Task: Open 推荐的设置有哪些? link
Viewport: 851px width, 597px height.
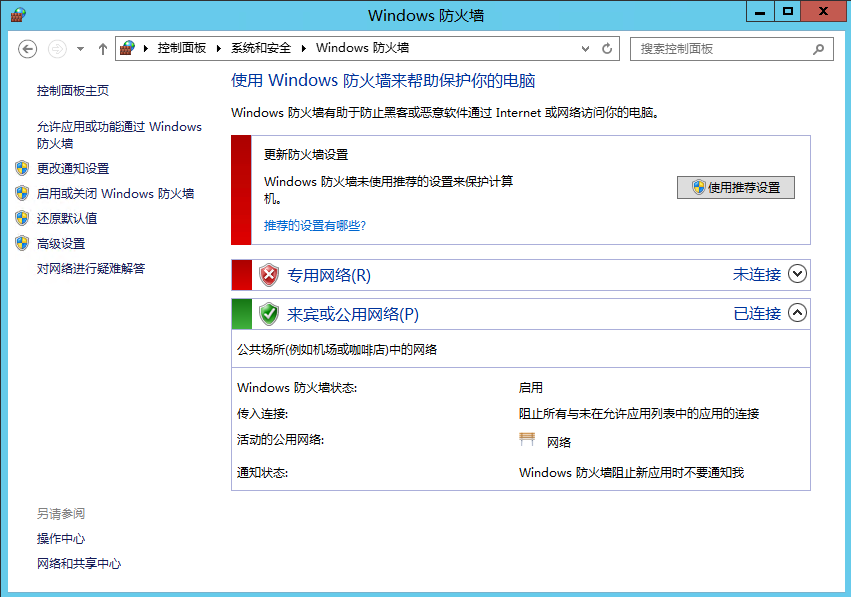Action: pyautogui.click(x=314, y=226)
